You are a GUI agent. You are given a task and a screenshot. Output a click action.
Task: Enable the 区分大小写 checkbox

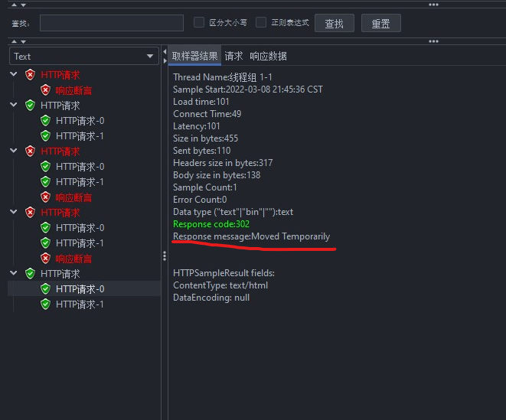click(x=199, y=23)
